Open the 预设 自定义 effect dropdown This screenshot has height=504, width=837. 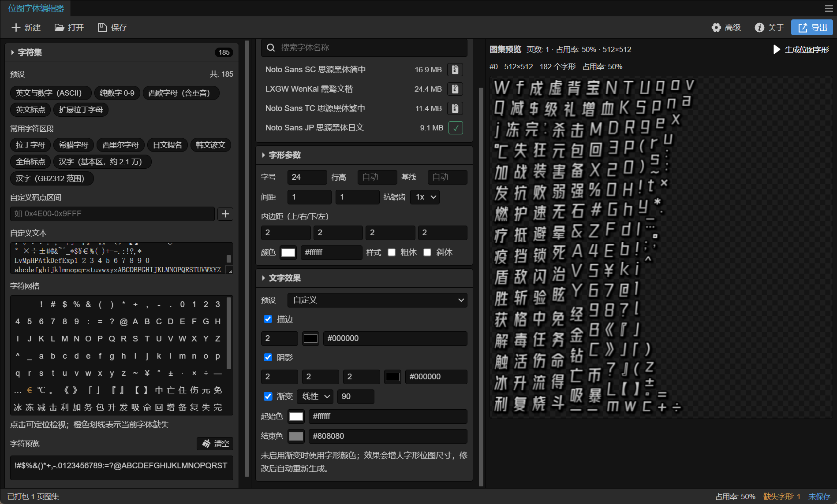pyautogui.click(x=377, y=300)
